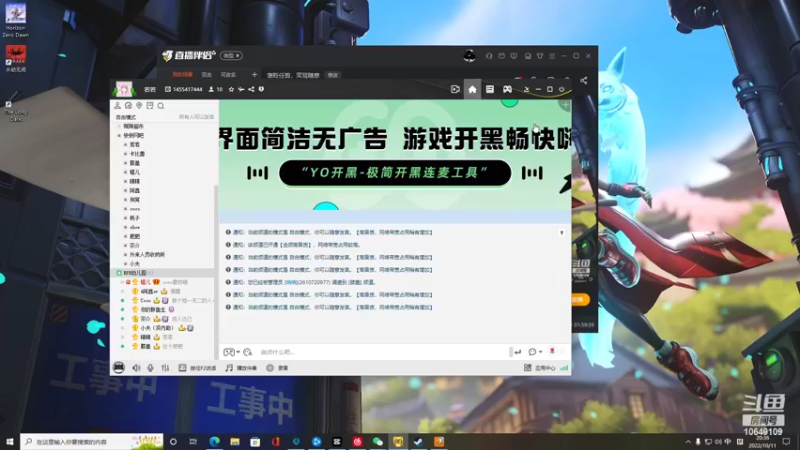800x450 pixels.
Task: Click the manager link in notification message
Action: [291, 282]
